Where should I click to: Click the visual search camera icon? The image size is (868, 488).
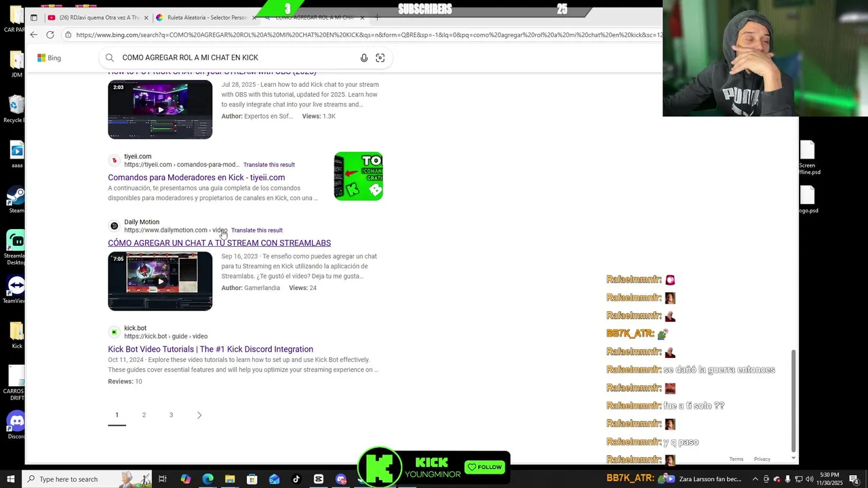coord(380,58)
